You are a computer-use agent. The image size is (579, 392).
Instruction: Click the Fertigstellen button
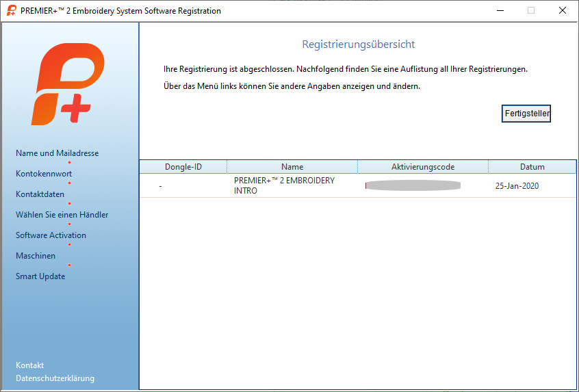point(526,114)
